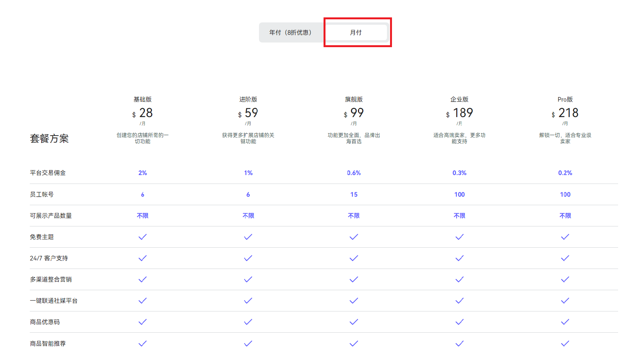Select the 基础版 plan title
Viewport: 627px width, 364px height.
(143, 99)
